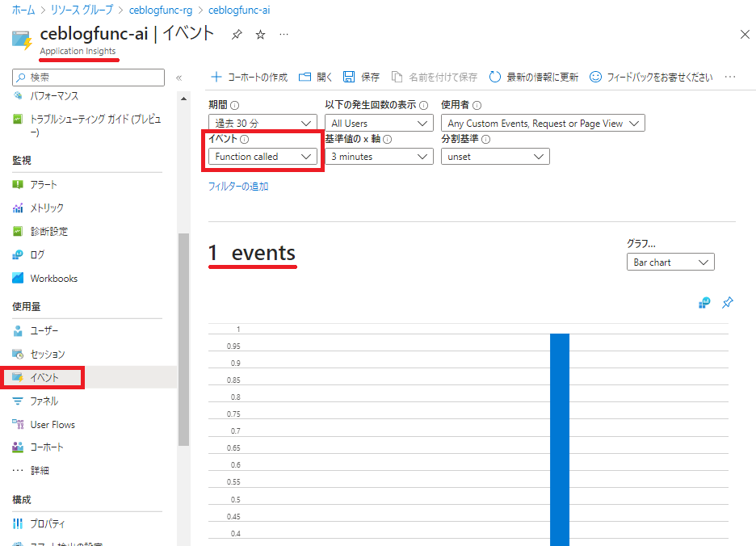
Task: Open more options next to favorite star
Action: (284, 34)
